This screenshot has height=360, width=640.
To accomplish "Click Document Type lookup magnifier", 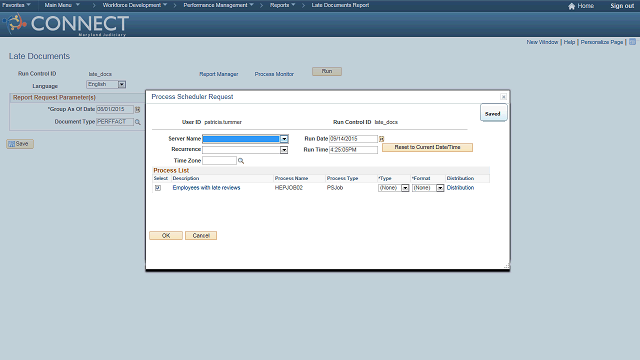I will pos(138,122).
